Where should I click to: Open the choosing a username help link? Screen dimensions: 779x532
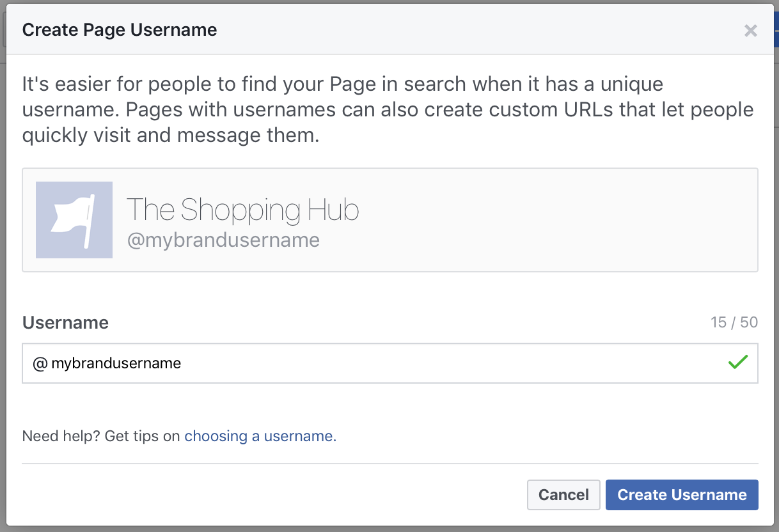coord(259,435)
